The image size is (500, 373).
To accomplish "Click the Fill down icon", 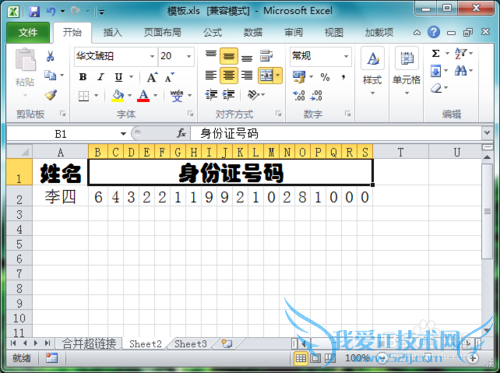I will (436, 71).
